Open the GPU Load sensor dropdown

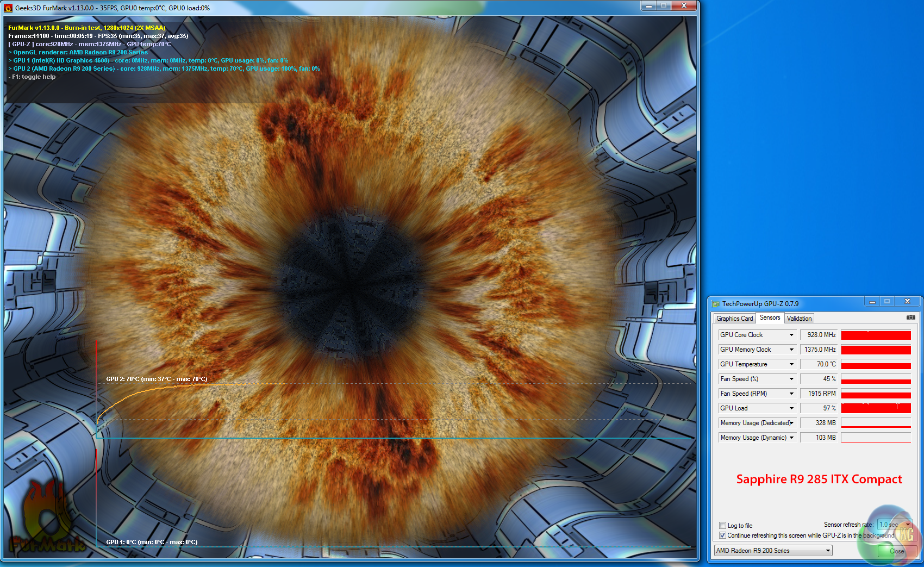[x=791, y=408]
